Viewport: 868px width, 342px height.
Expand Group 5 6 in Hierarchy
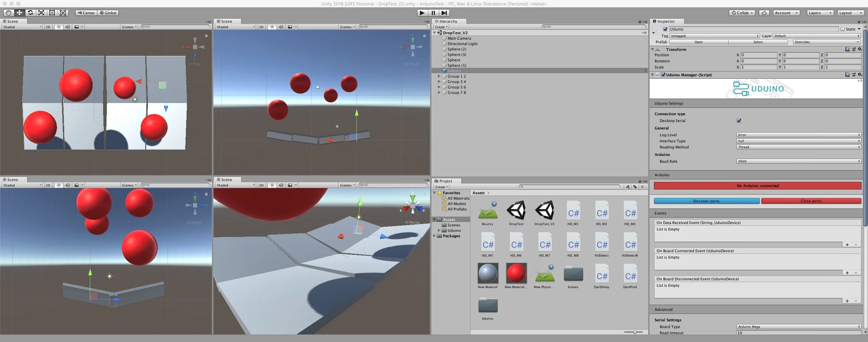point(439,87)
